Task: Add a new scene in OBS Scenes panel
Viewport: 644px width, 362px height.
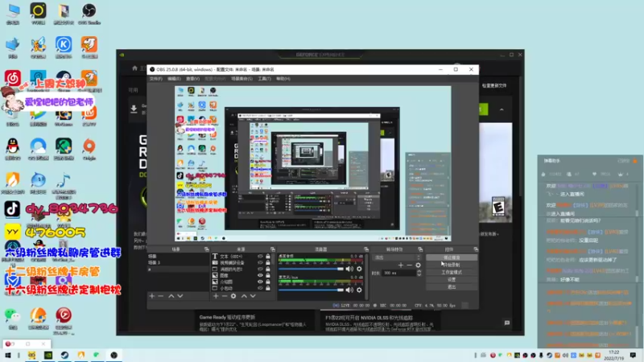Action: coord(152,296)
